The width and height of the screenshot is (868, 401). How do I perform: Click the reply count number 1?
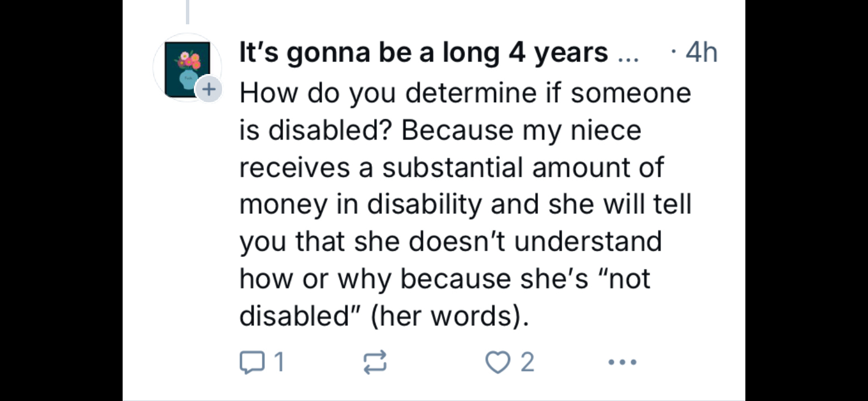[278, 362]
